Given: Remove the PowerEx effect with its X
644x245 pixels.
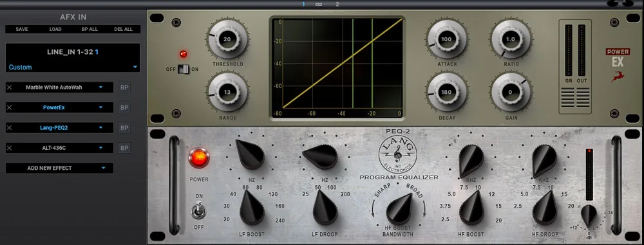Looking at the screenshot, I should (x=10, y=107).
